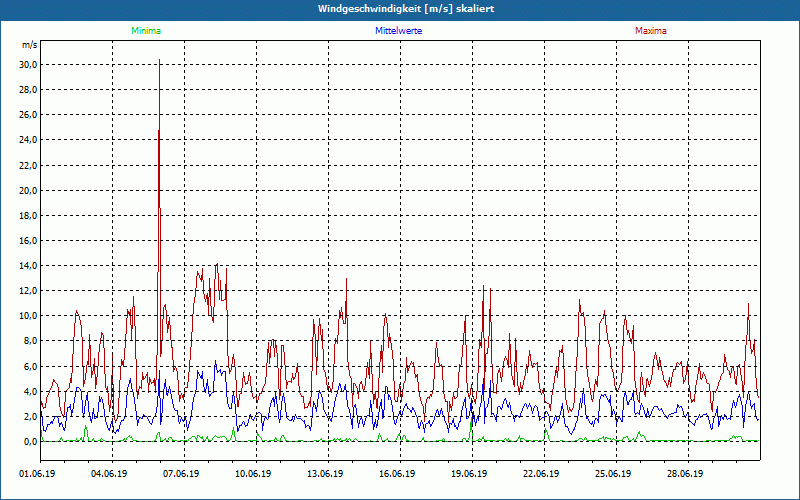This screenshot has height=500, width=800.
Task: Click the red Maxima legend label
Action: tap(651, 31)
